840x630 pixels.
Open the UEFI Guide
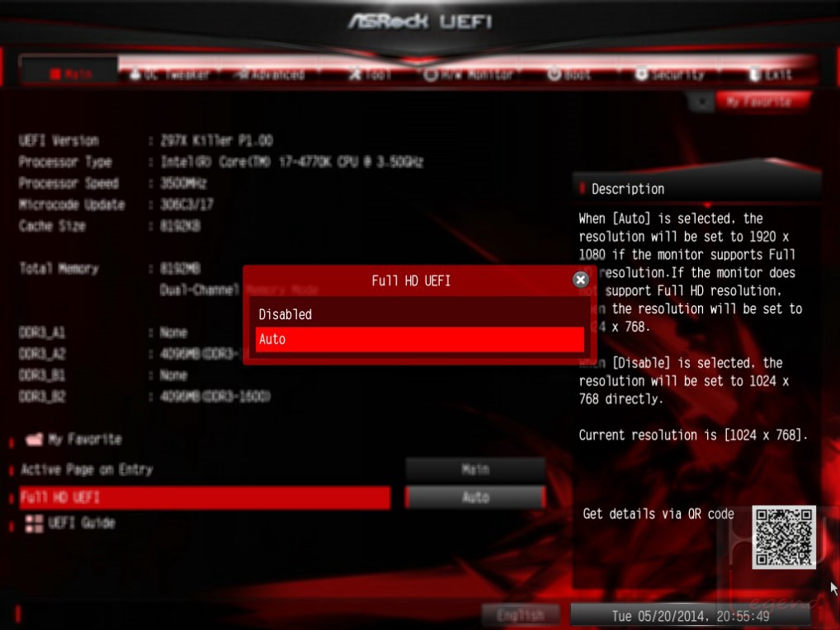pyautogui.click(x=70, y=523)
